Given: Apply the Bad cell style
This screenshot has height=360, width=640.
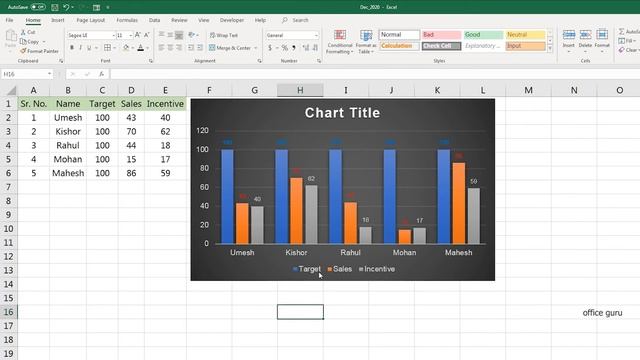Looking at the screenshot, I should tap(441, 35).
